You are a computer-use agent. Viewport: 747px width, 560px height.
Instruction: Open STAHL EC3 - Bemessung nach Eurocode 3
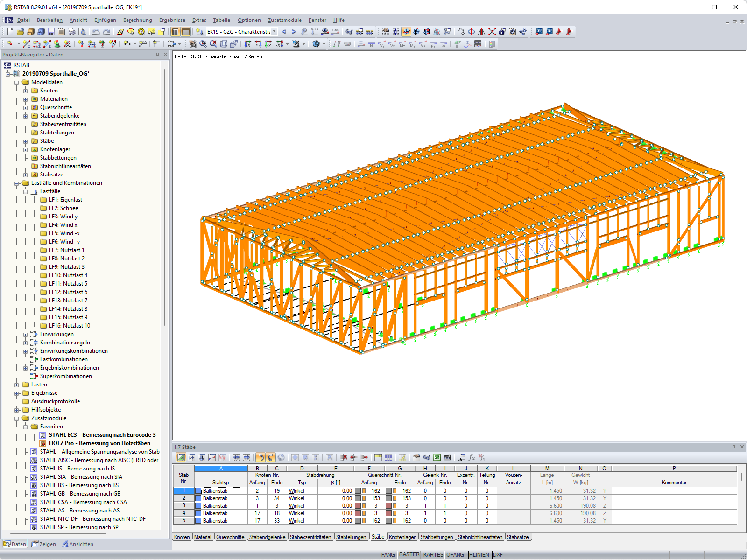(102, 435)
